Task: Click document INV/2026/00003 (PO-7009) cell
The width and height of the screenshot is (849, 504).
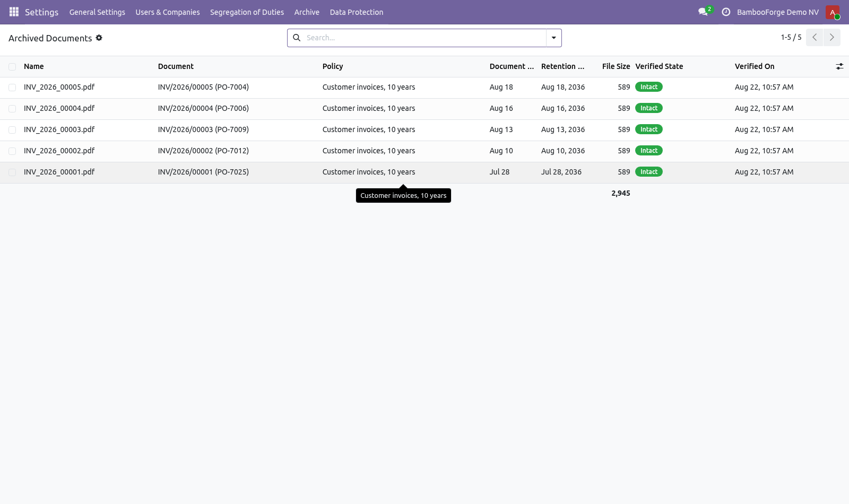Action: (203, 129)
